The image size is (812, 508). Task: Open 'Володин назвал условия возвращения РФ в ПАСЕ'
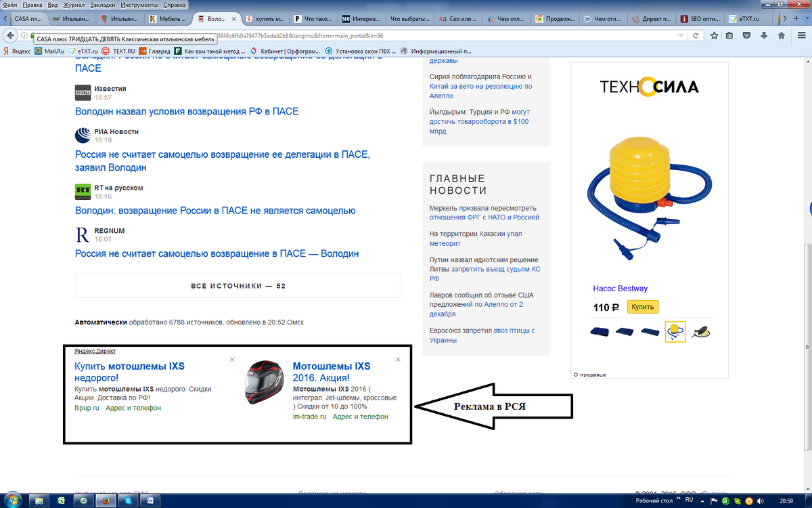click(187, 111)
